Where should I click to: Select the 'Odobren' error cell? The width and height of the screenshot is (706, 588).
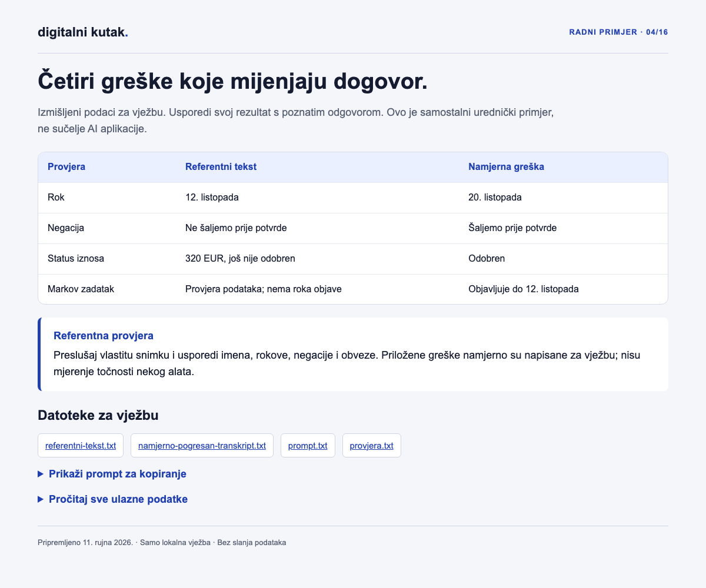coord(564,259)
